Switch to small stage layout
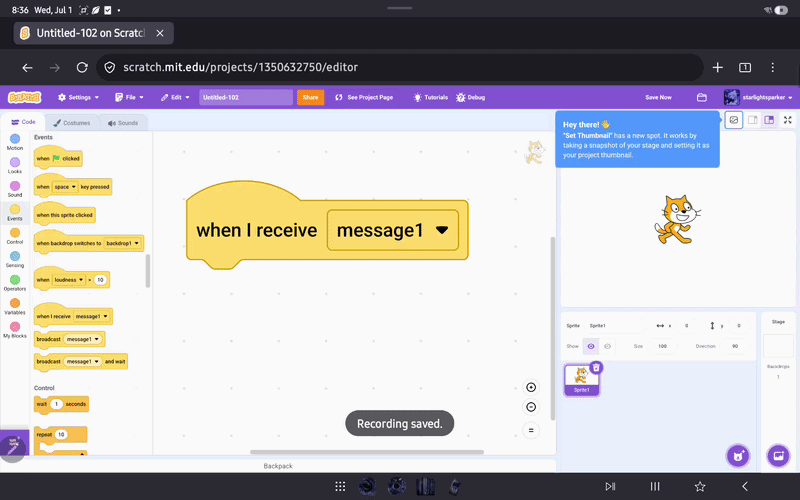Screen dimensions: 800x500 pos(753,120)
